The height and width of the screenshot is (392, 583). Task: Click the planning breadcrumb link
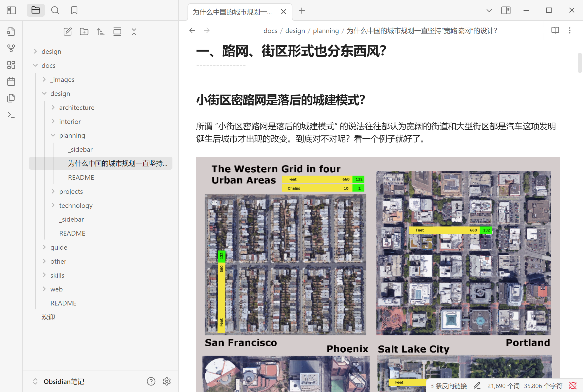[326, 31]
